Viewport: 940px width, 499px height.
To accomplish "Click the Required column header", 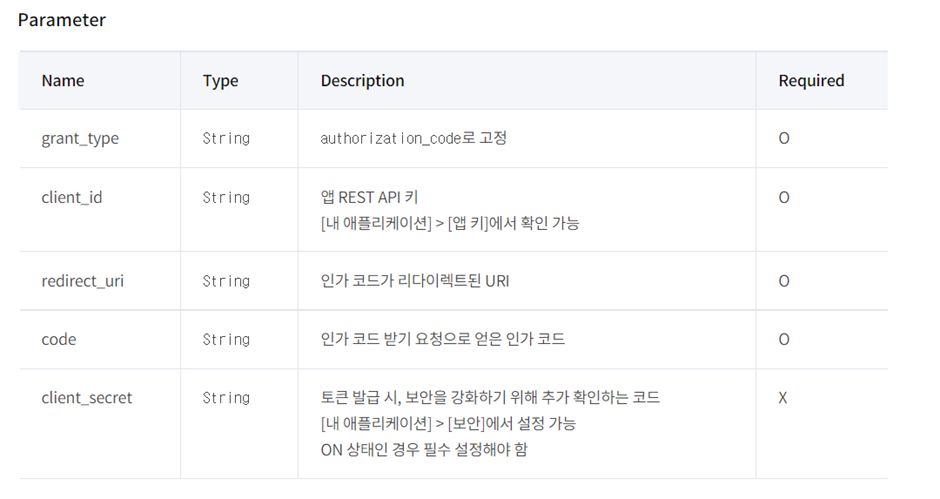I will click(811, 80).
